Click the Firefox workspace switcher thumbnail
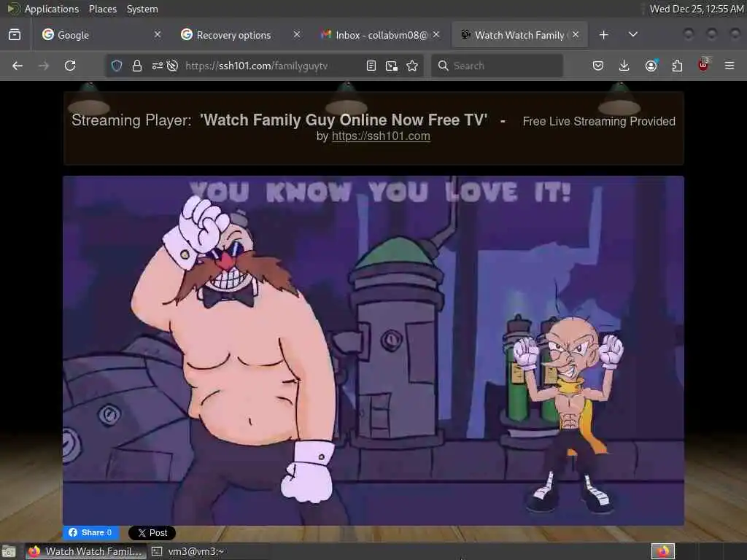The height and width of the screenshot is (560, 747). 663,551
